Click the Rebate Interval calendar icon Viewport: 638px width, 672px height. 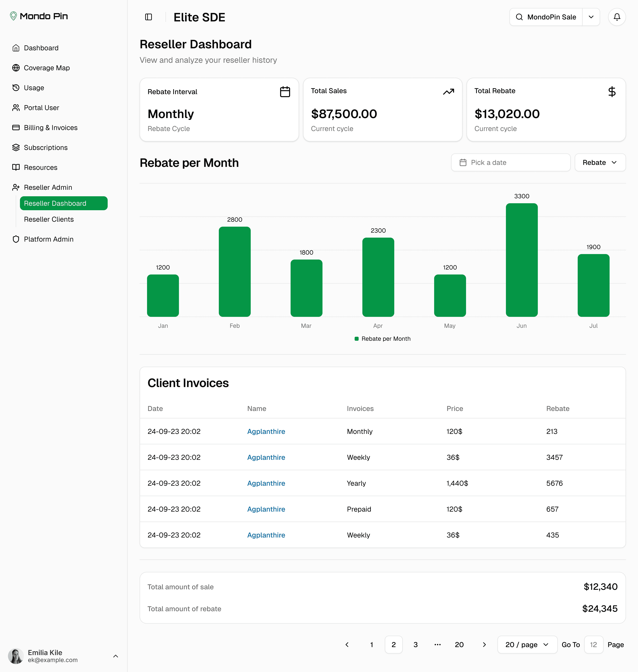click(x=285, y=92)
